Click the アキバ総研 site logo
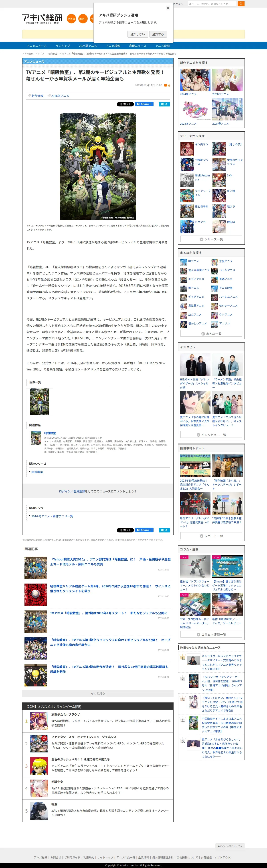This screenshot has width=267, height=868. pyautogui.click(x=42, y=19)
